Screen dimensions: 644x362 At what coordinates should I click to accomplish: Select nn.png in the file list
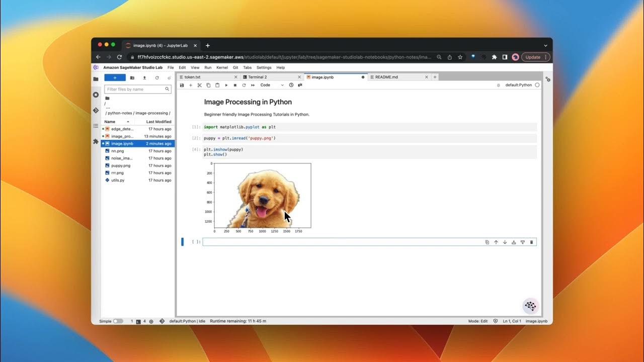138,151
